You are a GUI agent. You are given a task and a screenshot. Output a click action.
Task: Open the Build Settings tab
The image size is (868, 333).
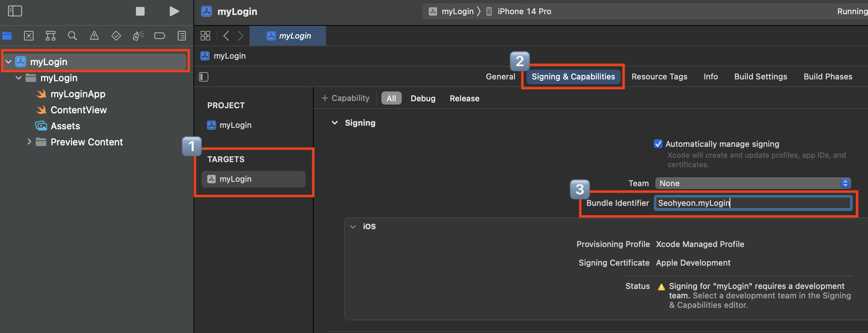click(761, 77)
